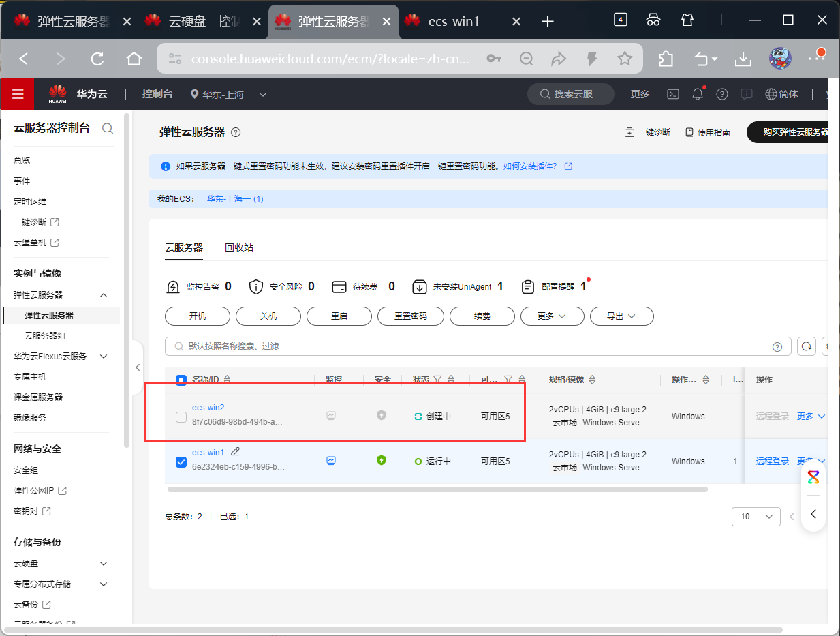This screenshot has width=840, height=636.
Task: Open the CloudShell terminal icon
Action: click(672, 94)
